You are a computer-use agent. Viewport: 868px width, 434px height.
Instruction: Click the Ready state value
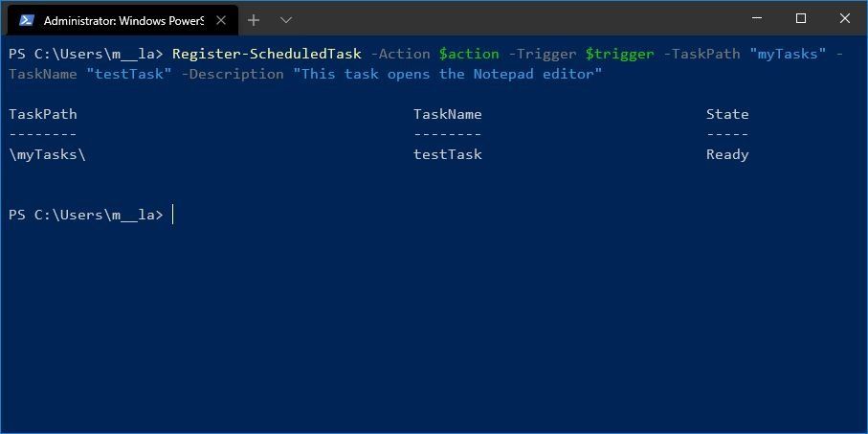point(727,154)
